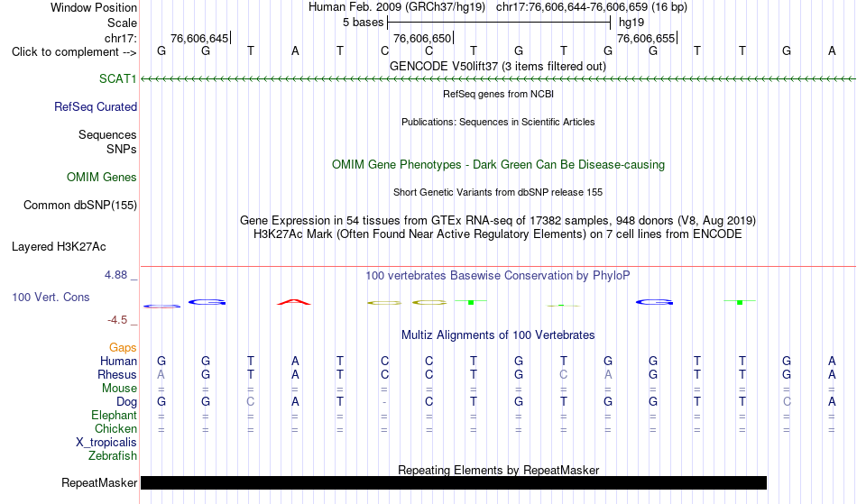Click the Scale label
Image resolution: width=857 pixels, height=504 pixels.
(122, 23)
